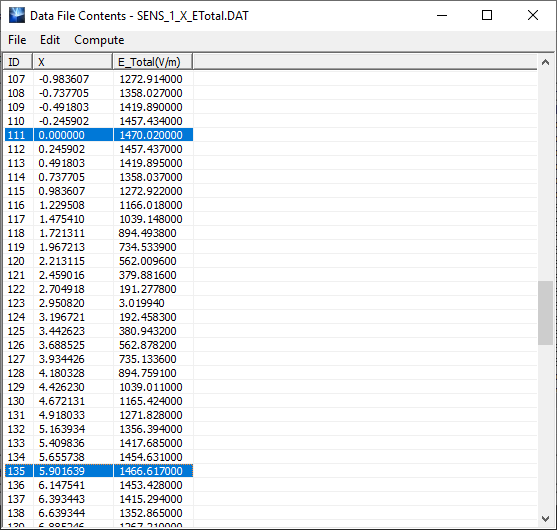The height and width of the screenshot is (530, 557).
Task: Select X value -0.737705
Action: coord(64,93)
